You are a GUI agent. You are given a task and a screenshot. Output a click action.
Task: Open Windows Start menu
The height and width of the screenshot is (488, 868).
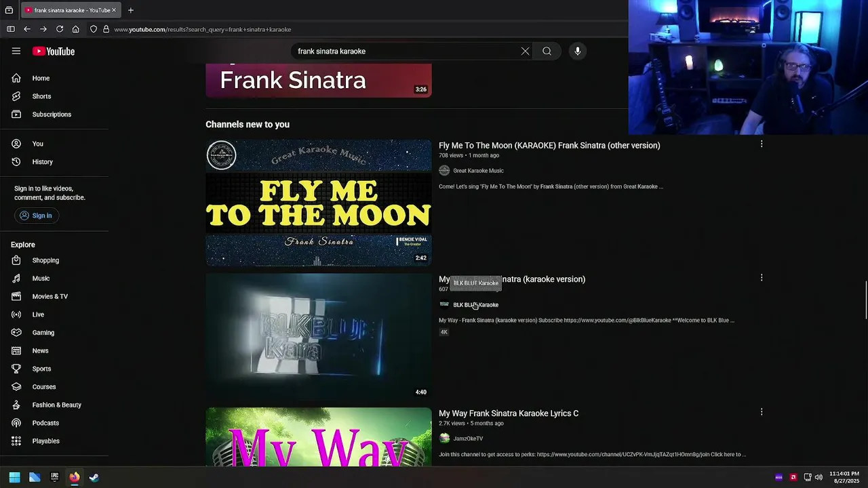tap(14, 477)
